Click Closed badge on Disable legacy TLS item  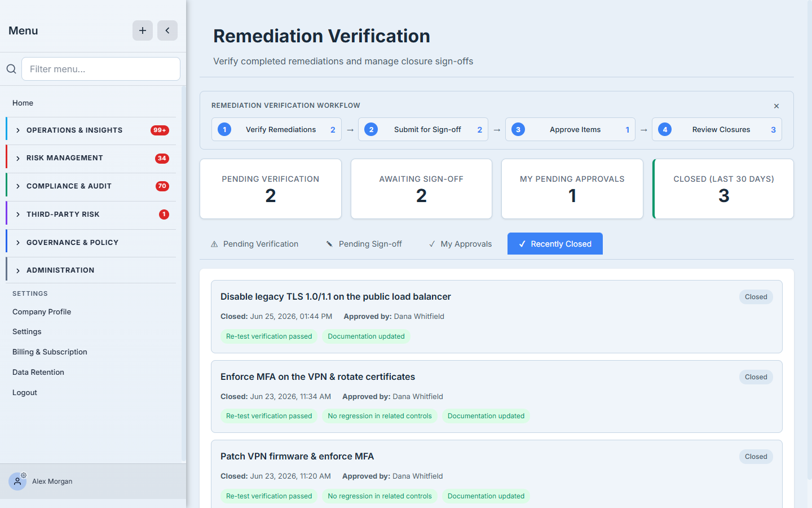point(756,297)
